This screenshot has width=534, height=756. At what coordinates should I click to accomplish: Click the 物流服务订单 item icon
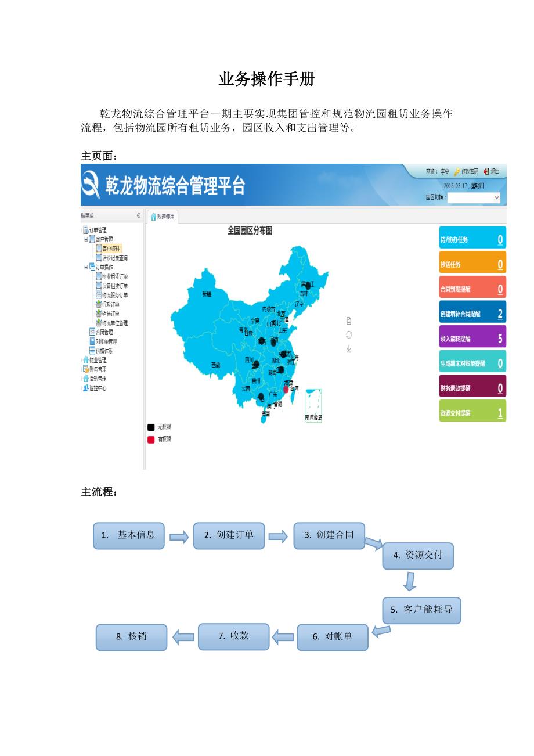coord(98,295)
